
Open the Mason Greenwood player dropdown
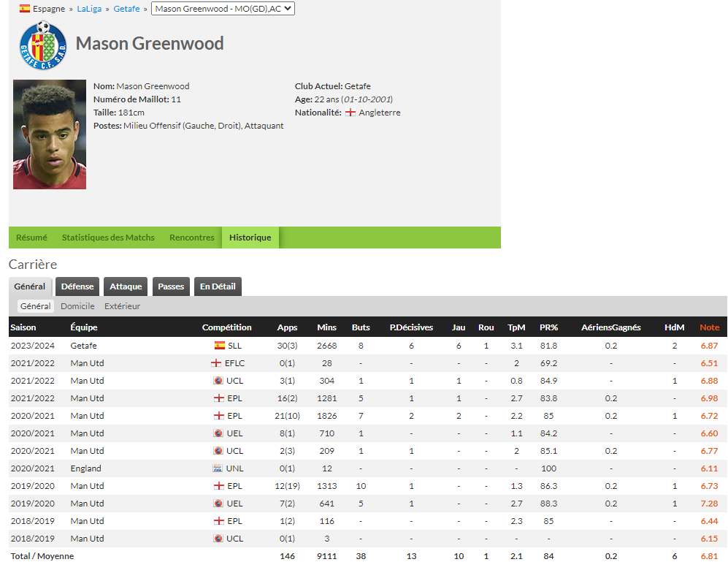click(223, 9)
